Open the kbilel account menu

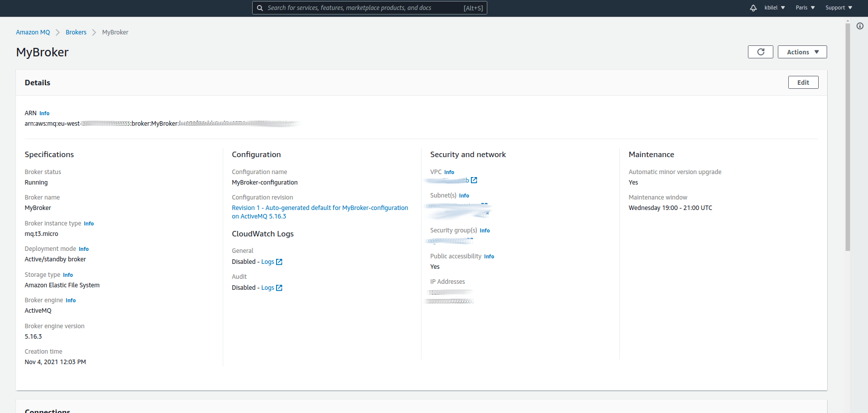[774, 8]
